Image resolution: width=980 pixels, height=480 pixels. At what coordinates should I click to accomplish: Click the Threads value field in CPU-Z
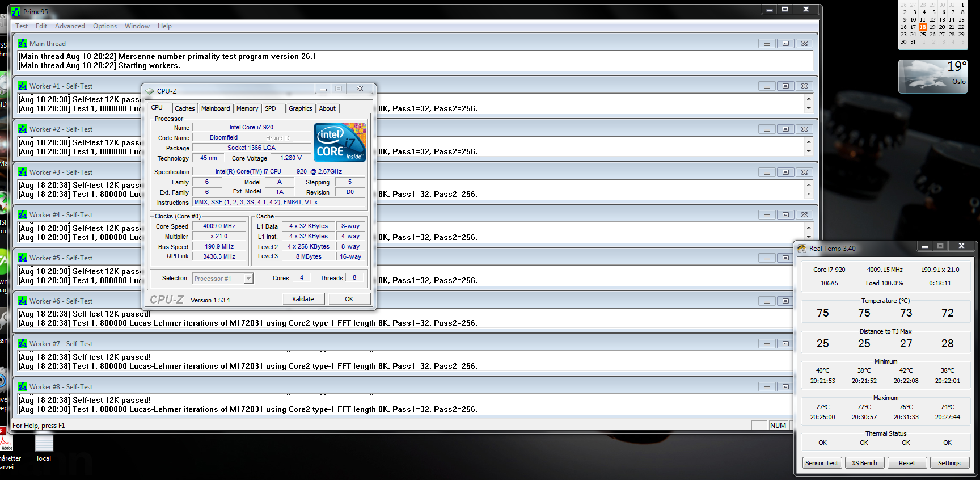pos(354,278)
